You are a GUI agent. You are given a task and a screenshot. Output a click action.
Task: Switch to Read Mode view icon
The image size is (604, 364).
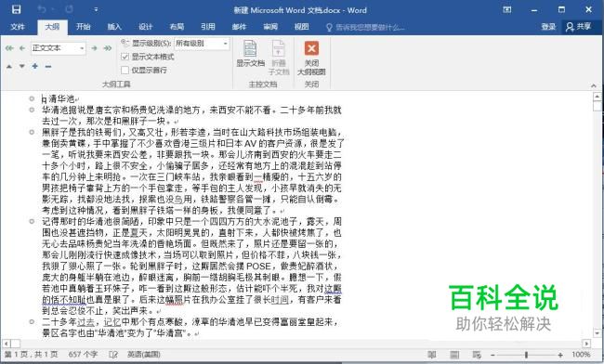coord(432,355)
